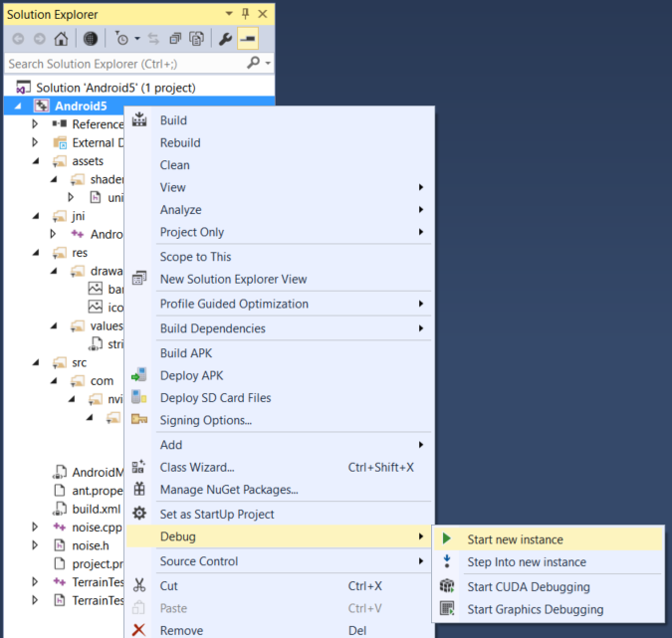Viewport: 672px width, 638px height.
Task: Click the Show All Files icon
Action: coord(197,39)
